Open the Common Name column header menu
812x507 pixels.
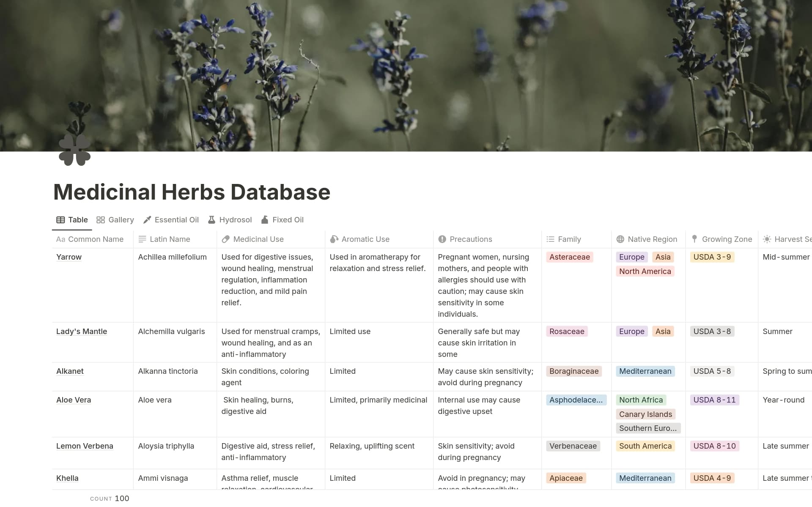(x=93, y=239)
